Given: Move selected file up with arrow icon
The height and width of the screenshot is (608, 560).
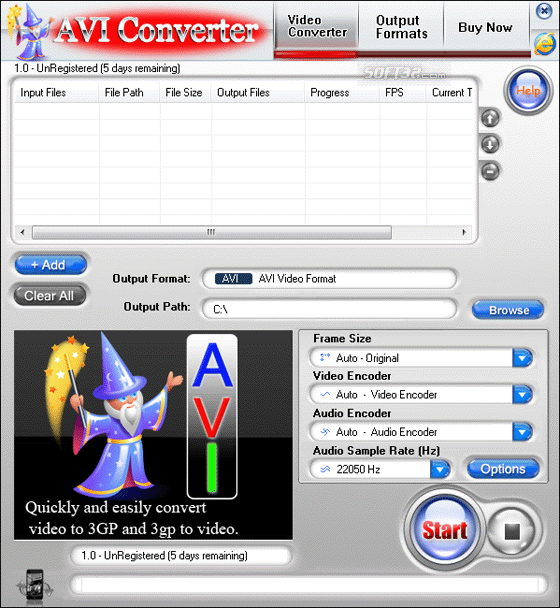Looking at the screenshot, I should (490, 118).
